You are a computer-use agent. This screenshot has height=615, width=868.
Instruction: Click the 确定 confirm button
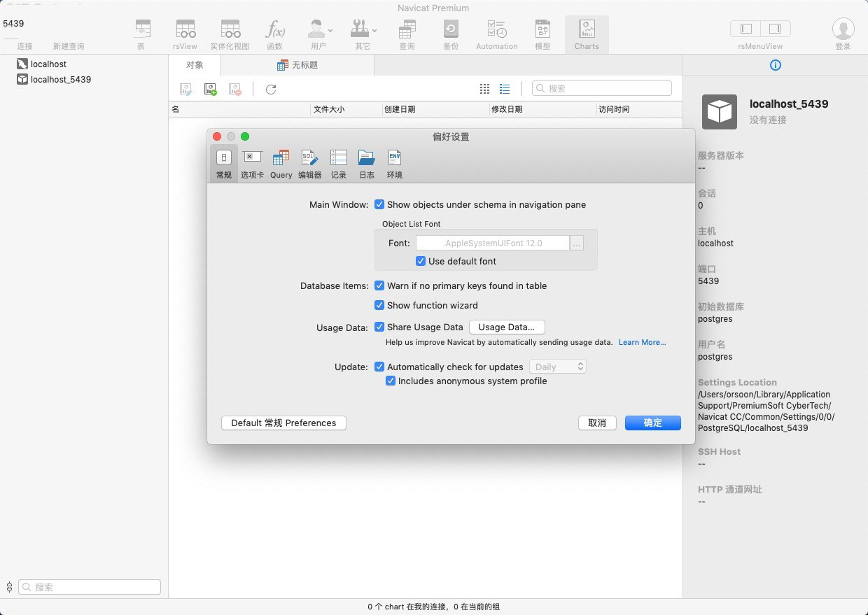pyautogui.click(x=653, y=423)
